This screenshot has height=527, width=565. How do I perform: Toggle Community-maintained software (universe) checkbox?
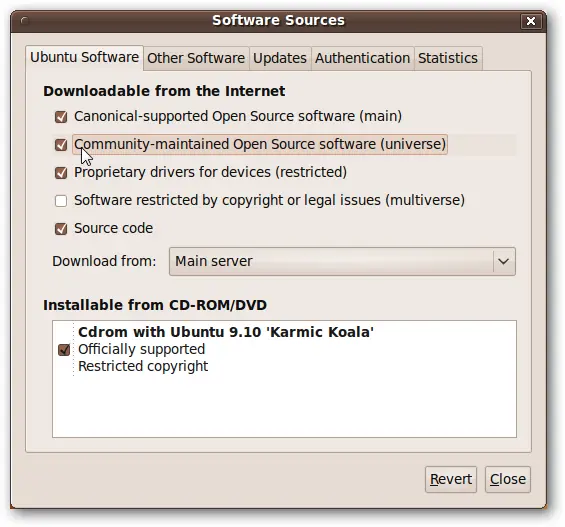(x=61, y=145)
